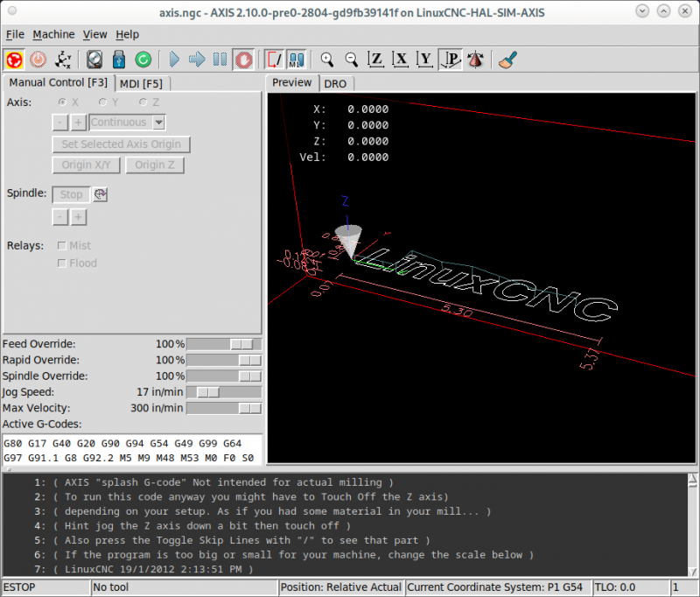
Task: Click the jog plus button
Action: pyautogui.click(x=78, y=123)
